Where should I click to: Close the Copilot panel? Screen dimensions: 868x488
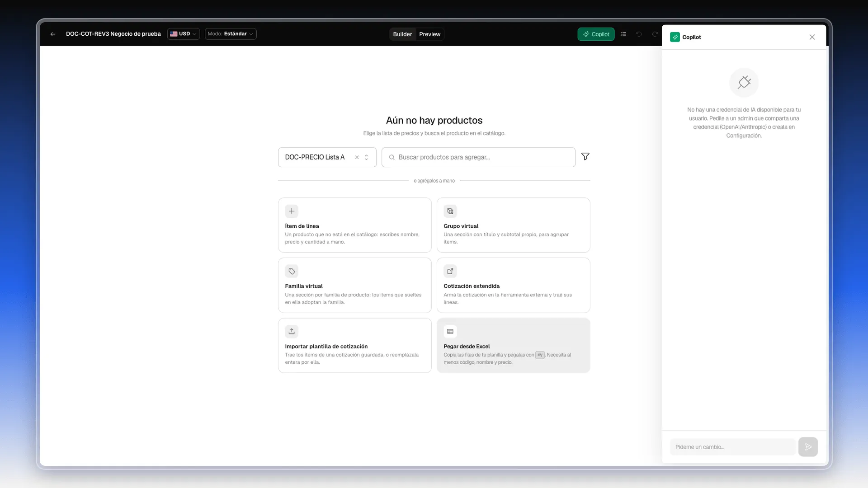point(812,37)
